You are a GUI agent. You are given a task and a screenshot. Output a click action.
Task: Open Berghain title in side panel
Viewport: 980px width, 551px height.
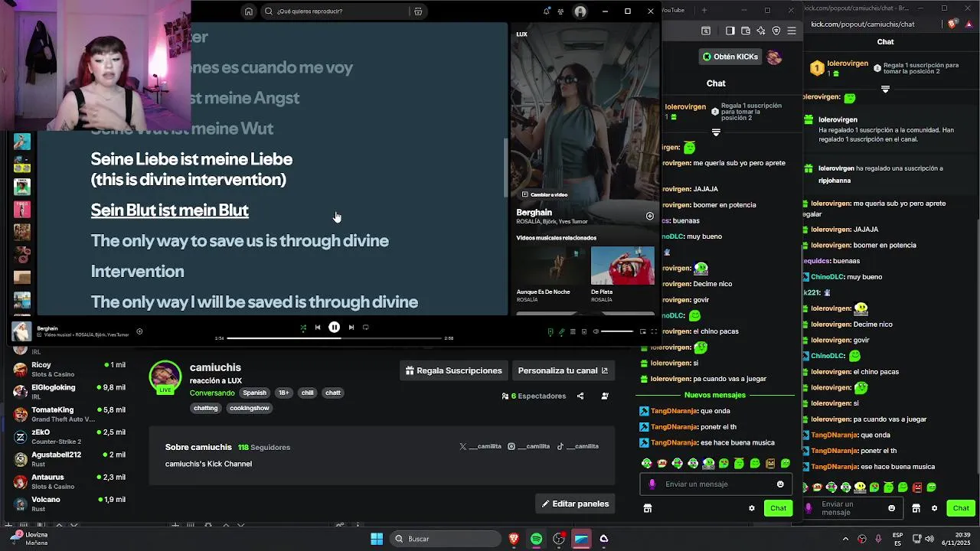click(534, 212)
